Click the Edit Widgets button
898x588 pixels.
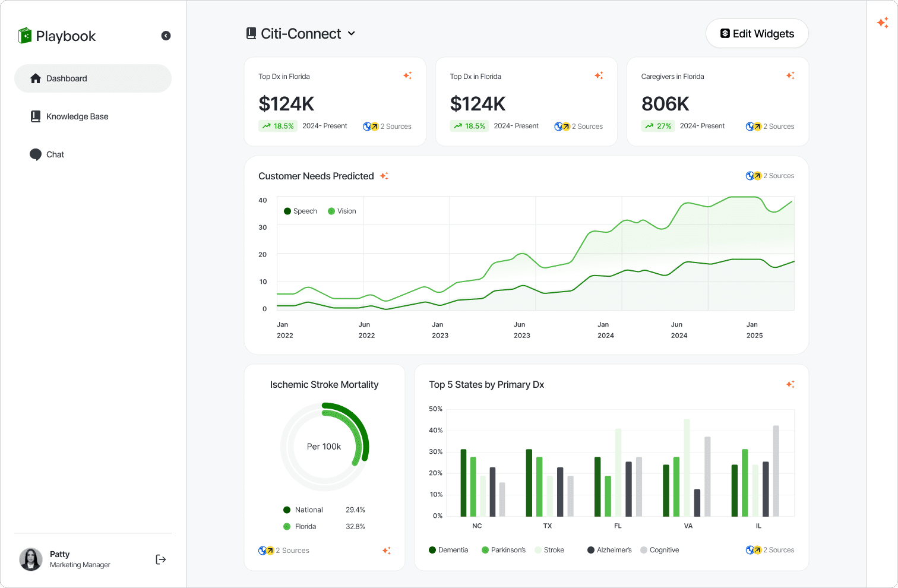click(757, 33)
